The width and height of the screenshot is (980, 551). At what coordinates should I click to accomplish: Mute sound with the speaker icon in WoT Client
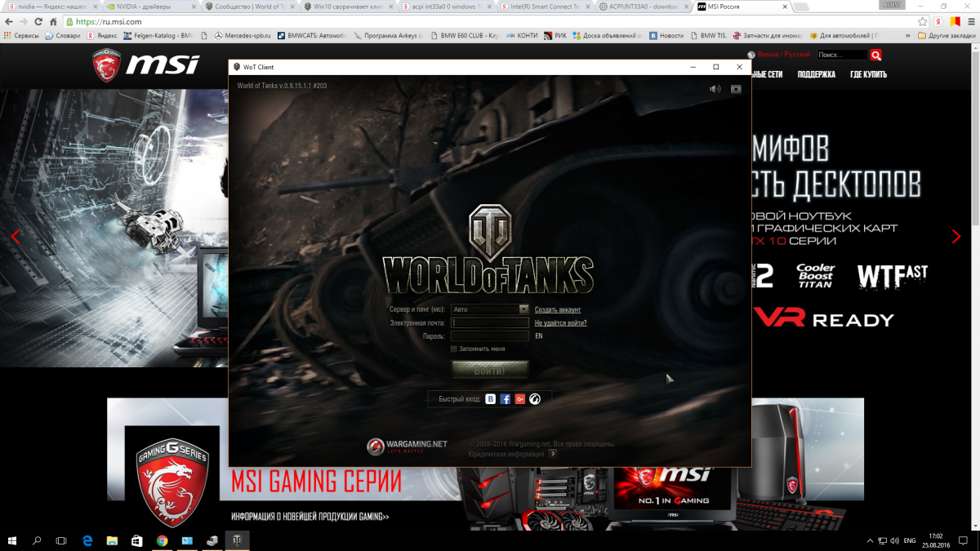715,89
